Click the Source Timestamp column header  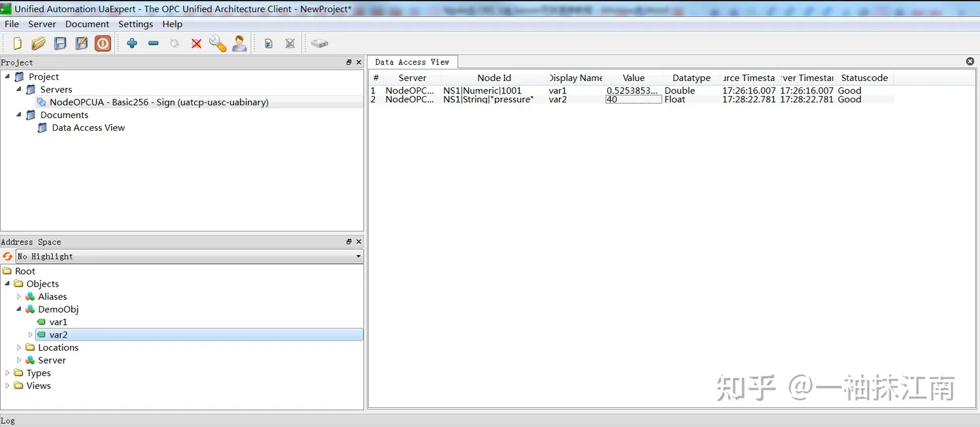coord(749,78)
